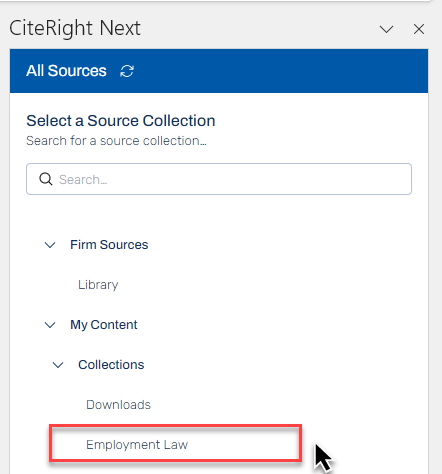The width and height of the screenshot is (442, 474).
Task: Click the CiteRight Next panel title
Action: pos(75,28)
